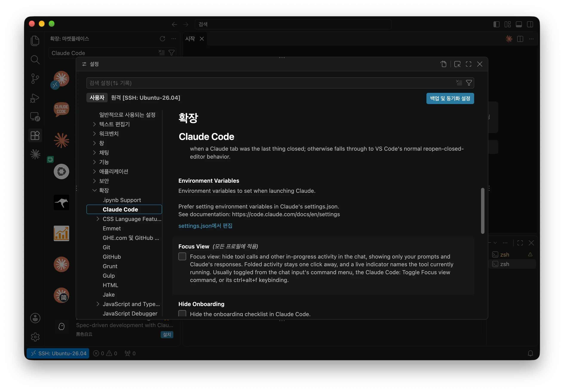Click 백업 및 동기화 설정 button
This screenshot has width=564, height=392.
point(450,98)
